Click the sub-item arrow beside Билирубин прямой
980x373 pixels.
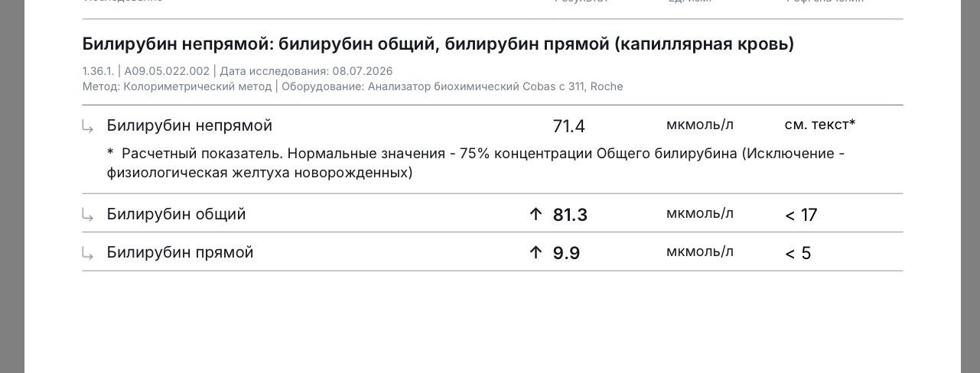click(x=88, y=254)
